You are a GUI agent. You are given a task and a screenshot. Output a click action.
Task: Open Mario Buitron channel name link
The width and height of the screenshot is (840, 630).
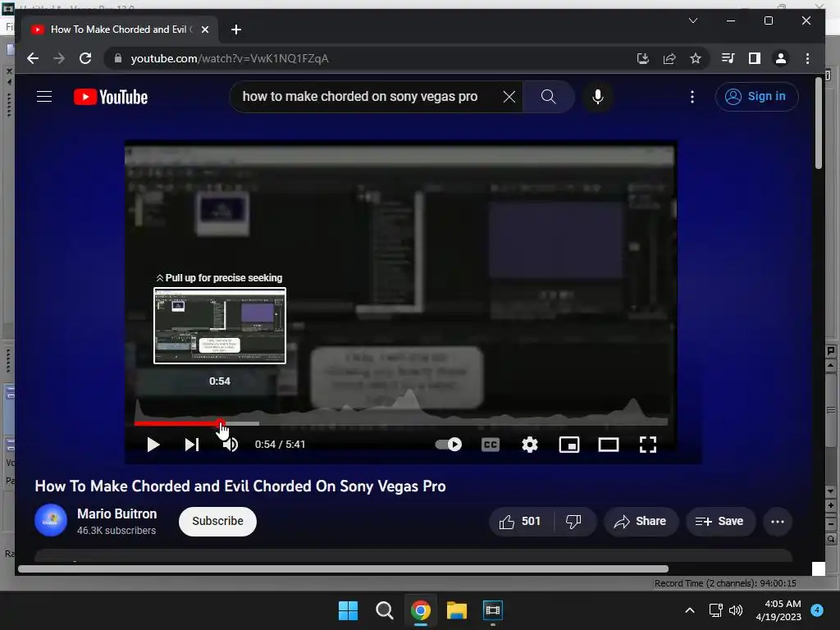pos(116,514)
